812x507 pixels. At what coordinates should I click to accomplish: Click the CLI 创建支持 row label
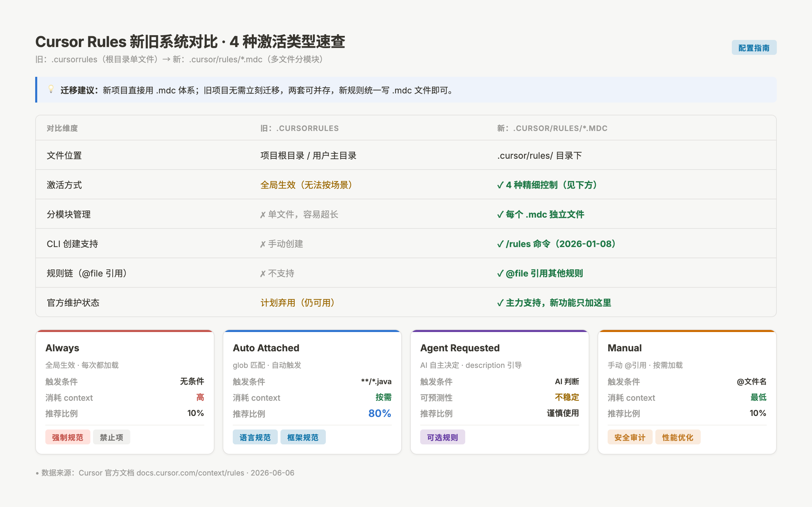tap(72, 244)
